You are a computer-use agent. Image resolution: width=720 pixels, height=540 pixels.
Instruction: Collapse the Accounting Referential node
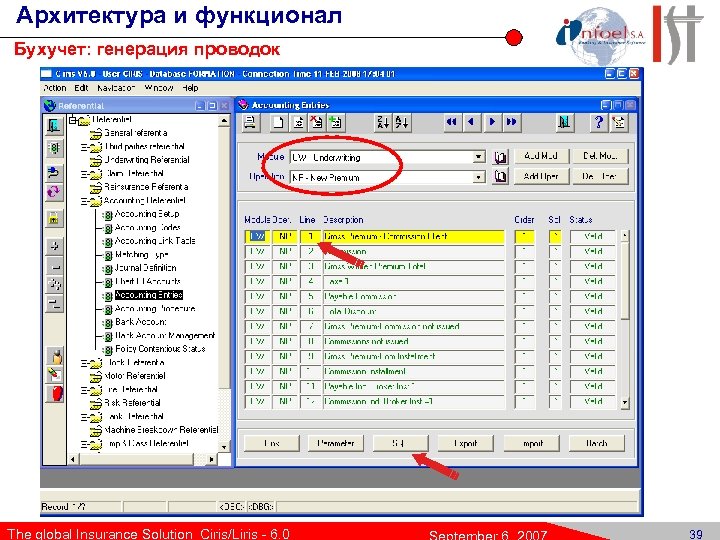pos(84,201)
